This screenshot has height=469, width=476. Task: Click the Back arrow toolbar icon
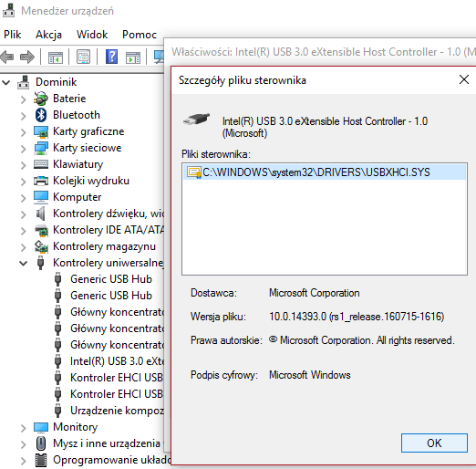[x=7, y=57]
